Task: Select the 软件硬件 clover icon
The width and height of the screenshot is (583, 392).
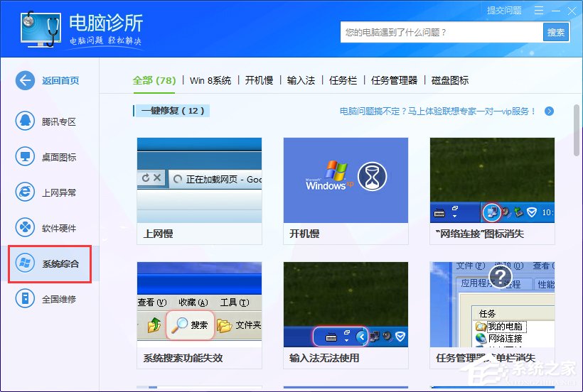Action: [25, 227]
